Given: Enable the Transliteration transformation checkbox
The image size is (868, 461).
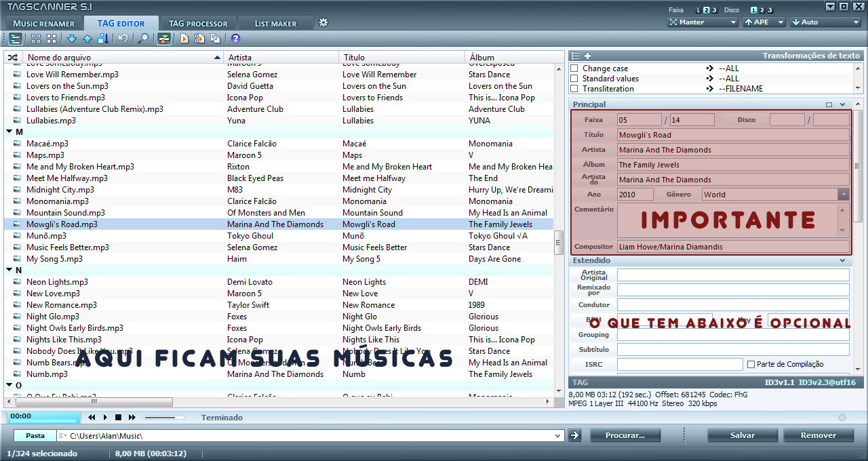Looking at the screenshot, I should [x=574, y=89].
